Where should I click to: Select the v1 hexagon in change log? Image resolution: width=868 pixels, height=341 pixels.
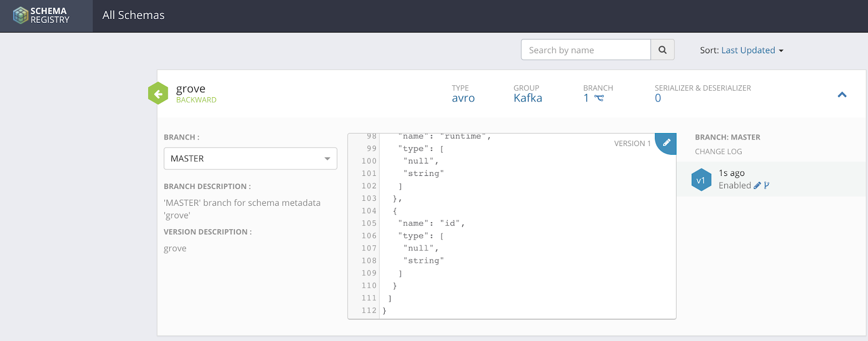[x=701, y=180]
